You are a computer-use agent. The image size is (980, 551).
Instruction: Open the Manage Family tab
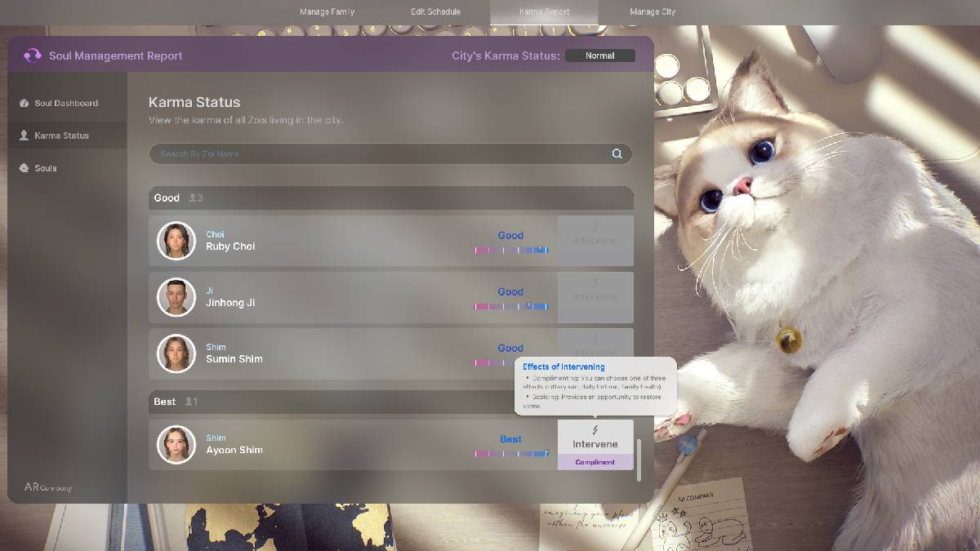coord(327,12)
